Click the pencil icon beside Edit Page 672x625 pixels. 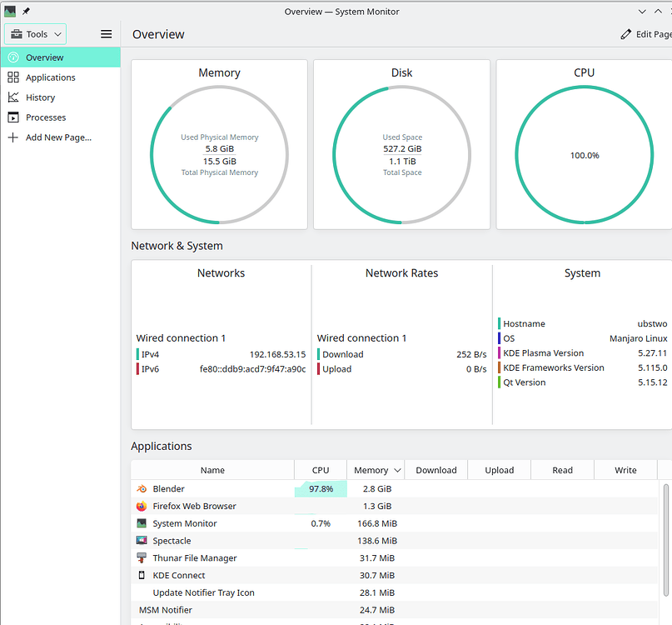click(625, 34)
